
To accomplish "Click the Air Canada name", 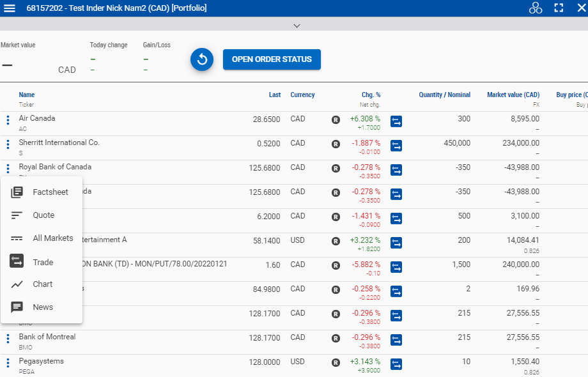I will coord(37,118).
